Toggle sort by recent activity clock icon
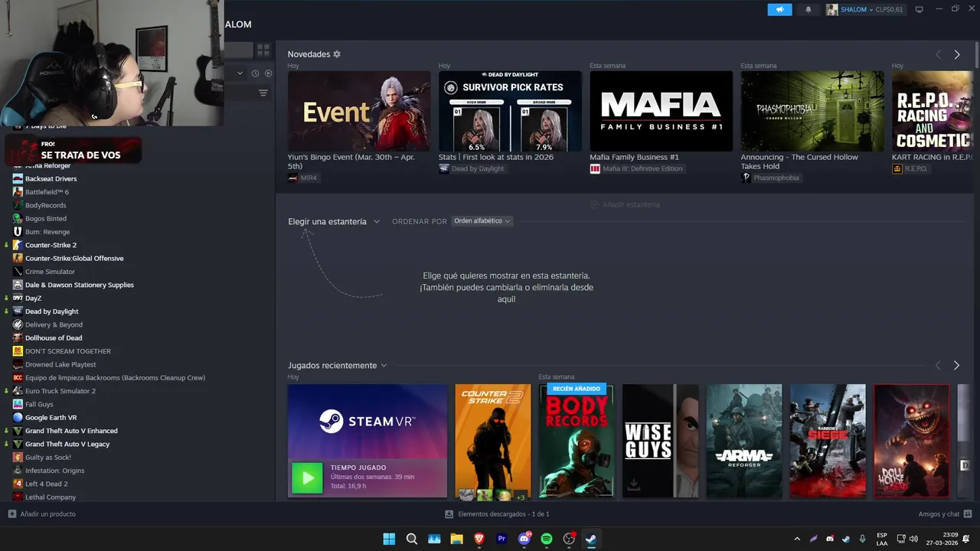This screenshot has height=551, width=980. click(x=255, y=73)
